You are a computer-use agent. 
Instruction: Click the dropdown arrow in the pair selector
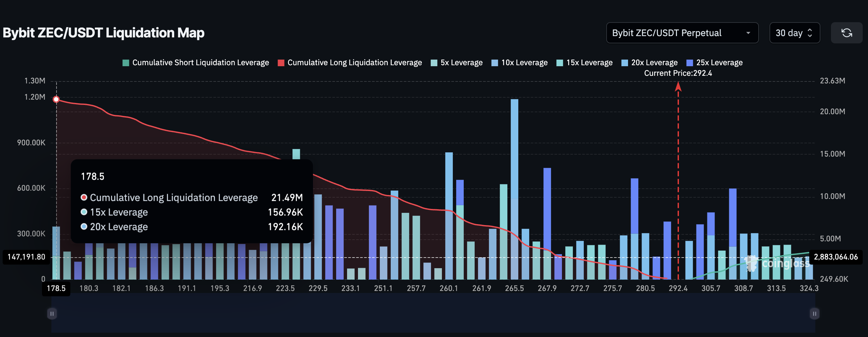point(748,33)
